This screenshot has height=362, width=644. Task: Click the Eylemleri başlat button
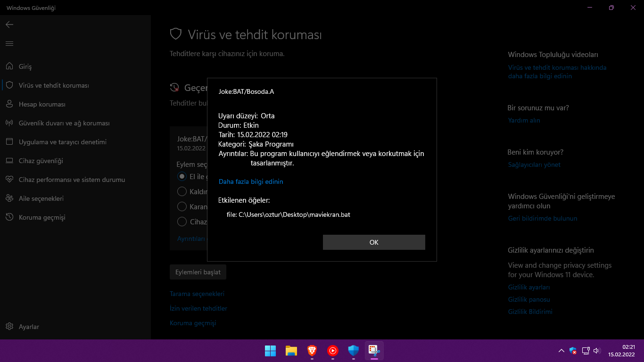(x=198, y=272)
